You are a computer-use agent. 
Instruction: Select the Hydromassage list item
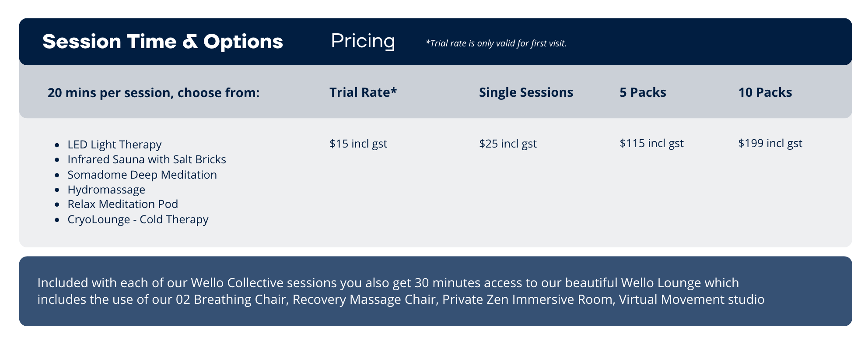pos(106,190)
